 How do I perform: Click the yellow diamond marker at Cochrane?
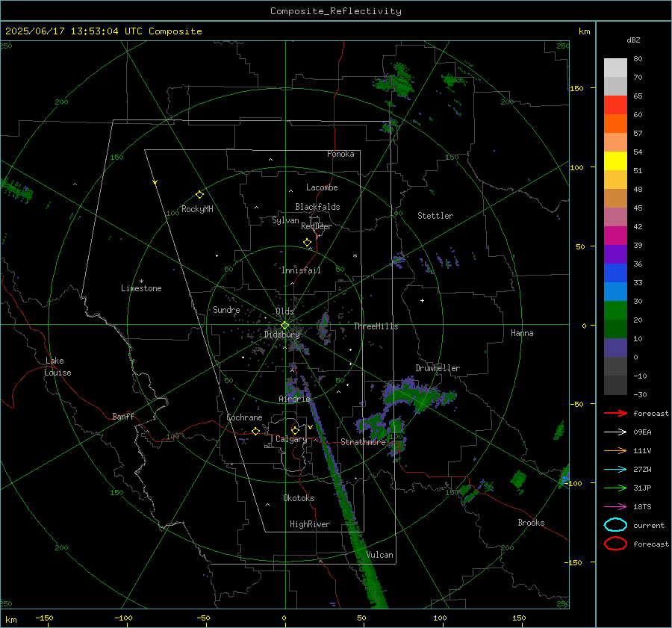pyautogui.click(x=255, y=432)
